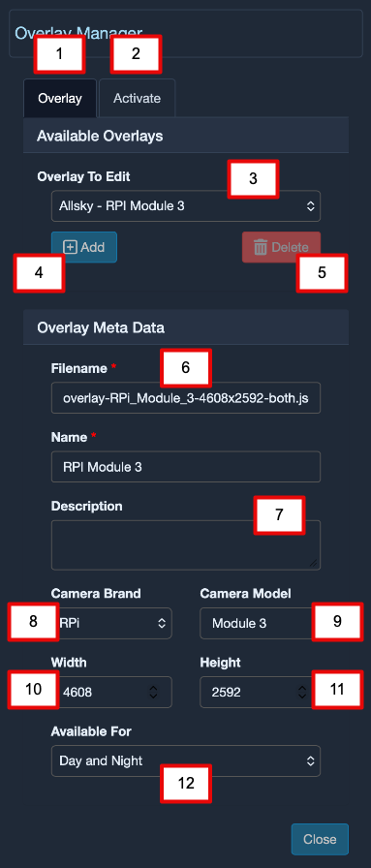The image size is (371, 868).
Task: Click the Height field showing 2592
Action: (261, 692)
